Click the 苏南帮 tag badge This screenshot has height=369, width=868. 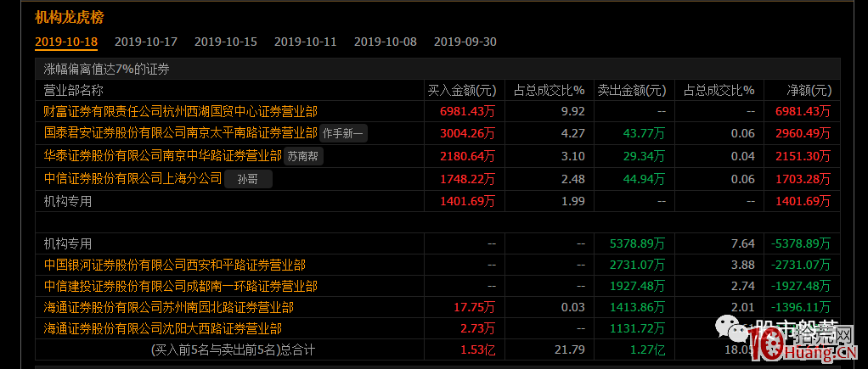303,157
